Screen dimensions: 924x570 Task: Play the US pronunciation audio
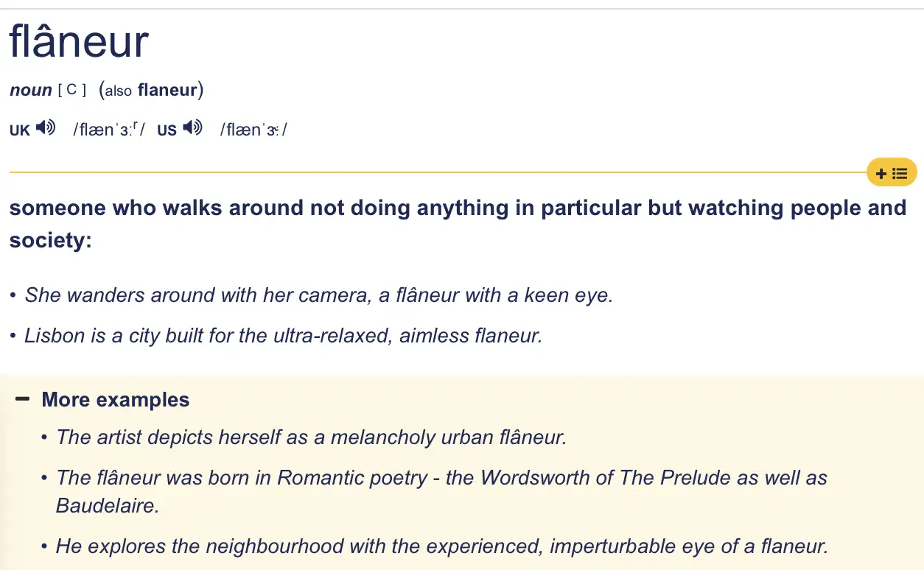(x=193, y=128)
